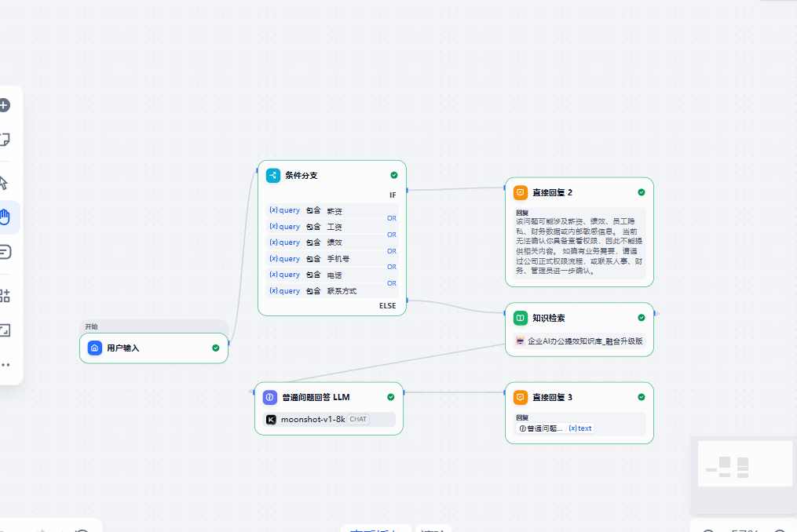Open the more options ellipsis in the left toolbar
Screen dimensions: 797x532
pyautogui.click(x=5, y=364)
